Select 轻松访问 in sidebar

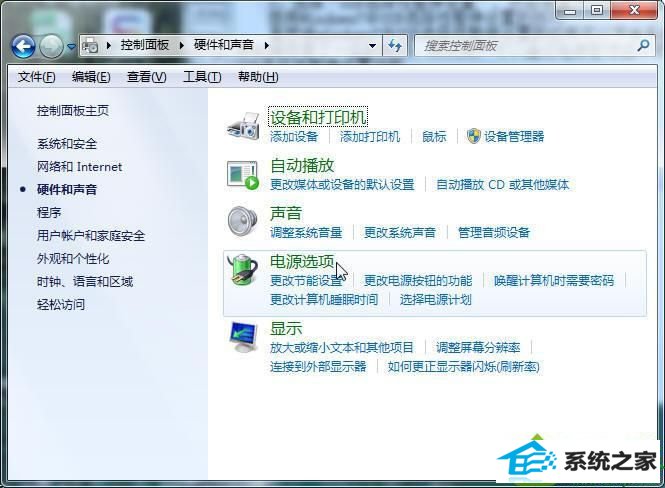coord(61,304)
